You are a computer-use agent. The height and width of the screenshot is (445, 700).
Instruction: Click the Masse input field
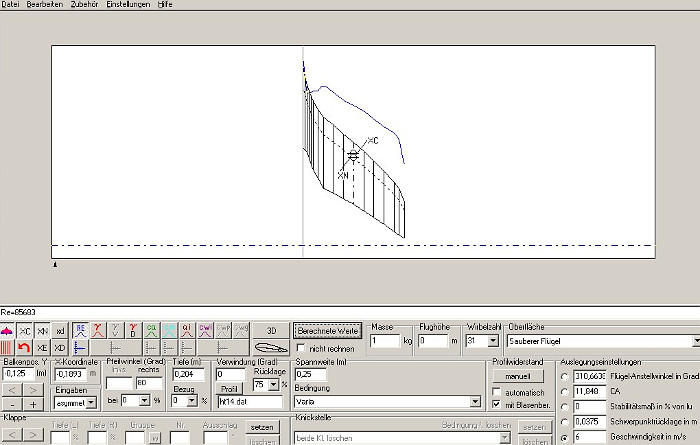(383, 341)
